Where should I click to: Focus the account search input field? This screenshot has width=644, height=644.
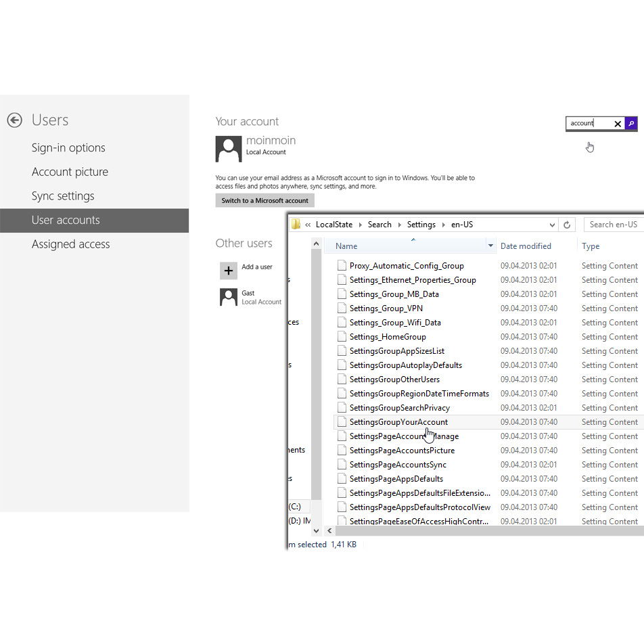coord(590,123)
